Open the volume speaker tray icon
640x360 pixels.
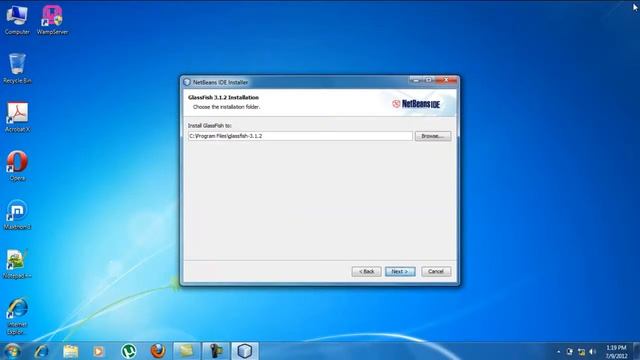pos(593,351)
